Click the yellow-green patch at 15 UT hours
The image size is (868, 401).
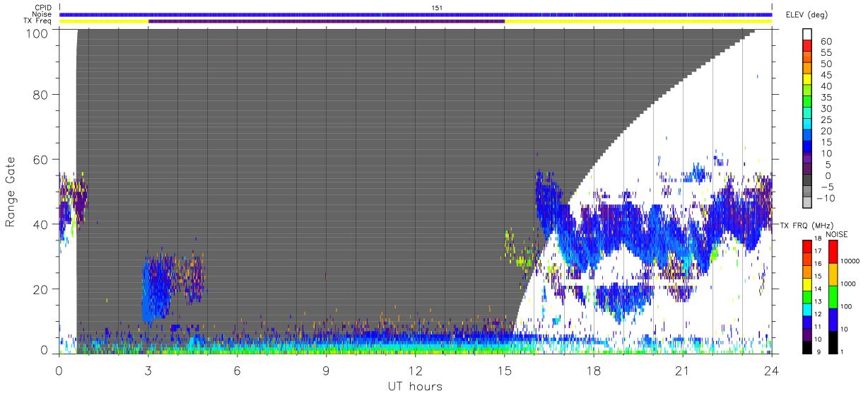(x=517, y=250)
